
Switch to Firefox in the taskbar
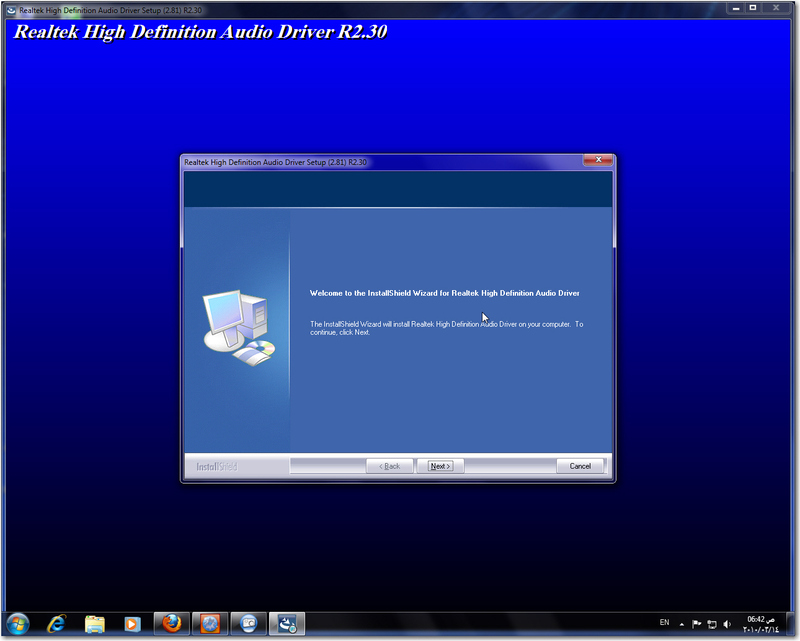click(172, 624)
